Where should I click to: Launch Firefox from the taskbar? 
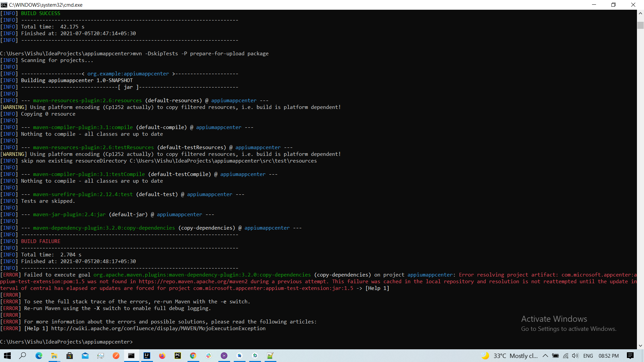162,356
